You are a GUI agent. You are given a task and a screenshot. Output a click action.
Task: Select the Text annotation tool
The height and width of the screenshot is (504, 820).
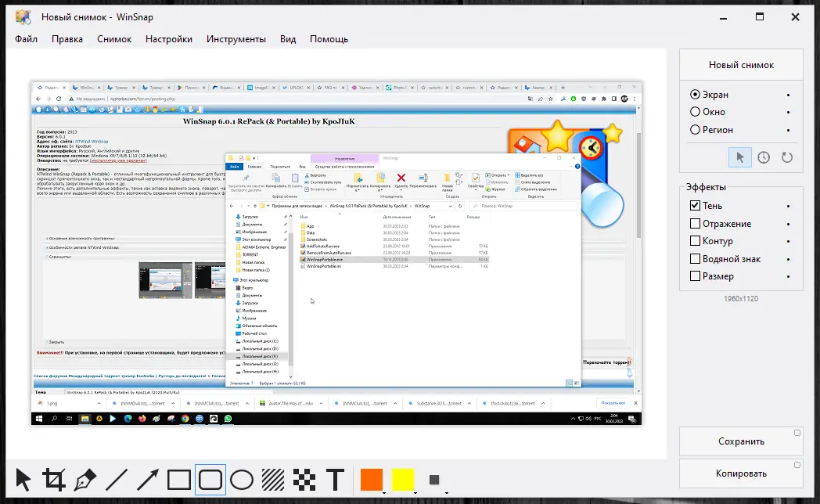pyautogui.click(x=335, y=480)
